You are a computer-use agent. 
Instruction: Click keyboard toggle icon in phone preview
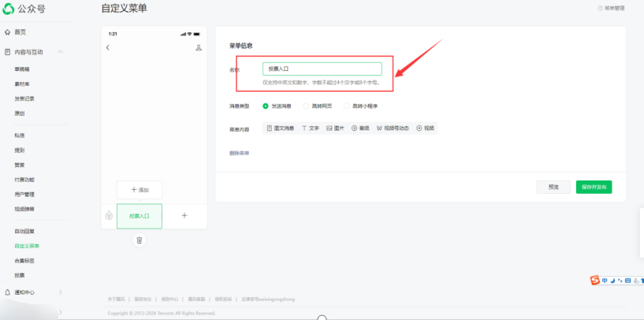109,215
